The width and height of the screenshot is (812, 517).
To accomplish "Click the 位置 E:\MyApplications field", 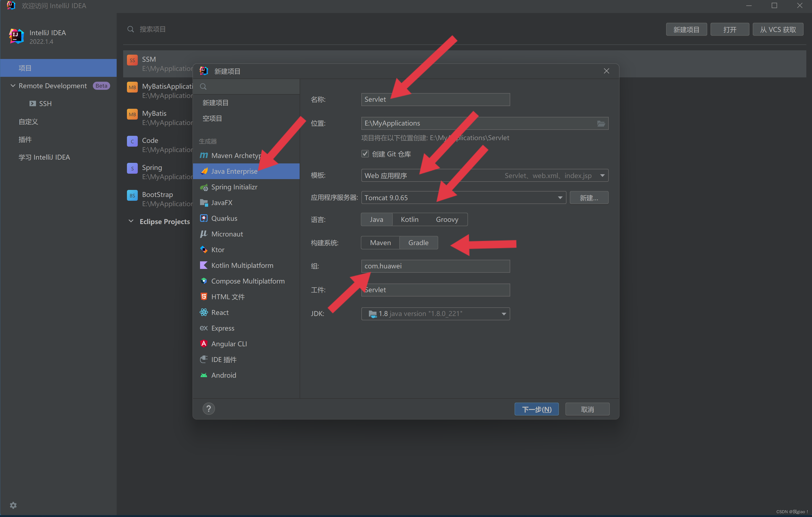I will [484, 123].
